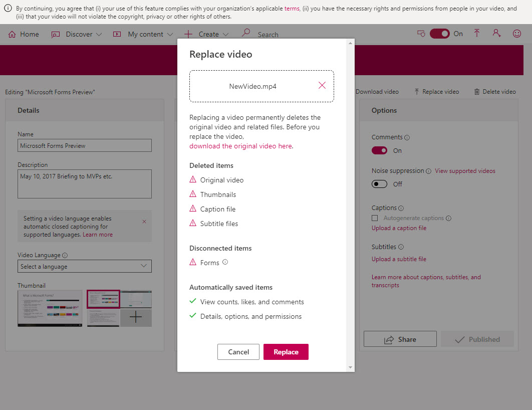Check the Autogenerate captions checkbox

pyautogui.click(x=375, y=218)
